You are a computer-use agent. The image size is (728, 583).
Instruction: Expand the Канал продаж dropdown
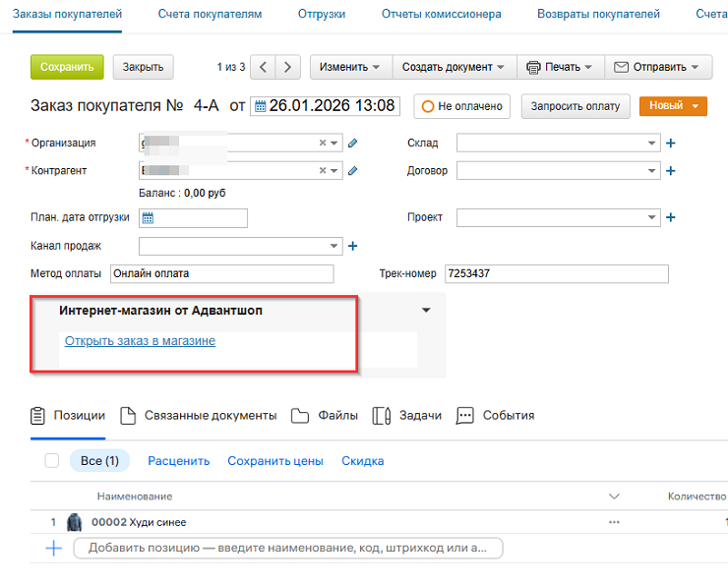[334, 246]
